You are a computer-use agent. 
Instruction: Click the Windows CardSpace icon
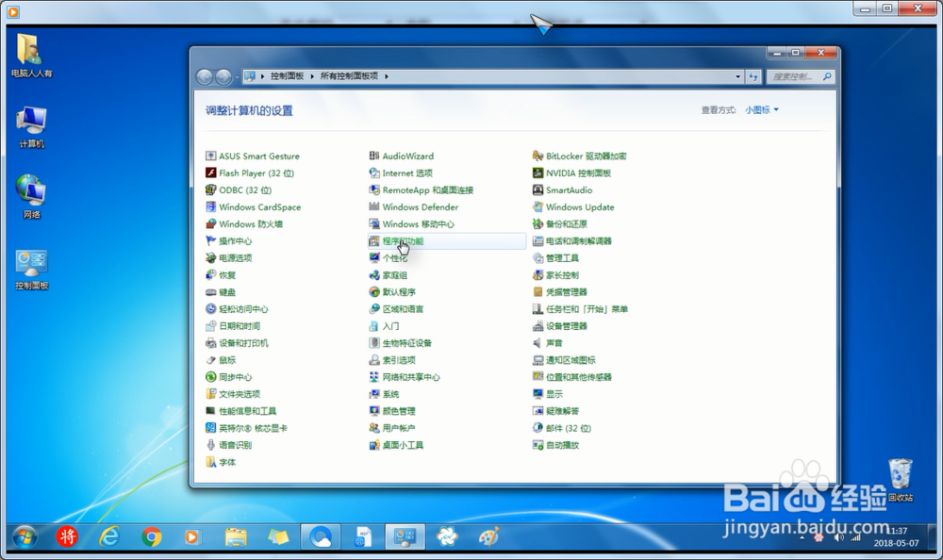point(210,206)
